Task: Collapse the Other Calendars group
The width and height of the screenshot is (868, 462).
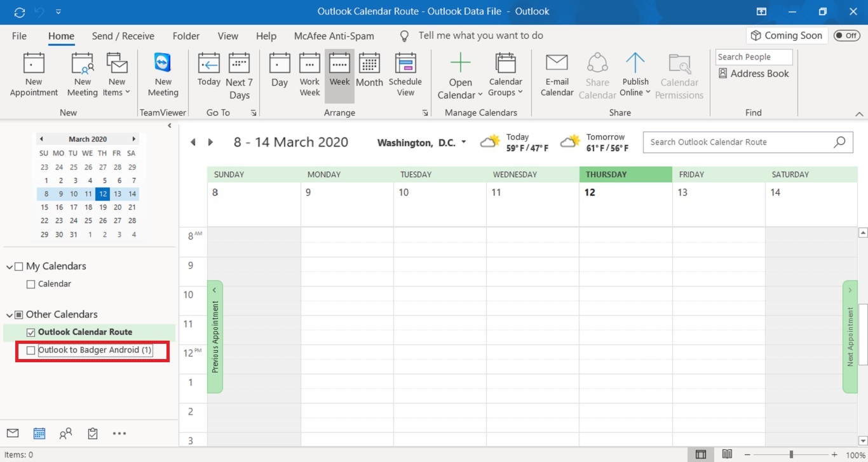Action: click(x=9, y=315)
